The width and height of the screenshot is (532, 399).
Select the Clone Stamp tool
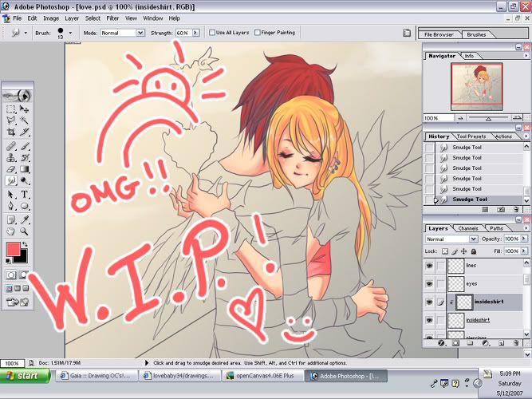(x=11, y=157)
